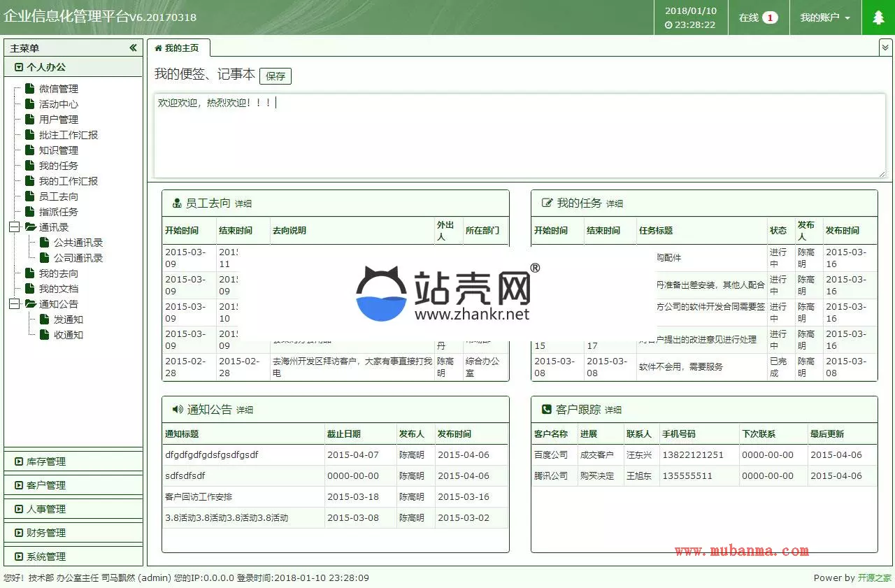Image resolution: width=895 pixels, height=588 pixels.
Task: Click the edit icon beside 我的任务 panel title
Action: click(x=547, y=203)
